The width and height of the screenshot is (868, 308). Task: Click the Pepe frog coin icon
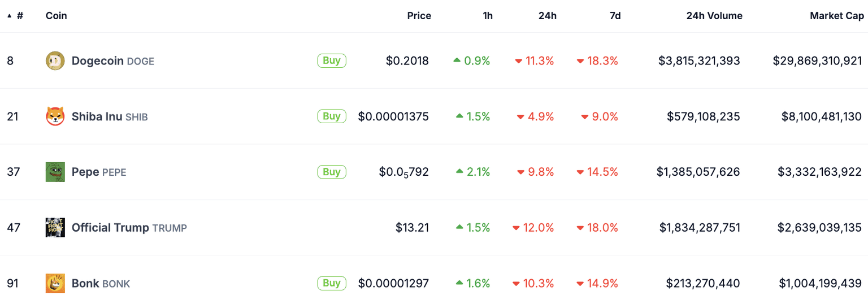55,172
